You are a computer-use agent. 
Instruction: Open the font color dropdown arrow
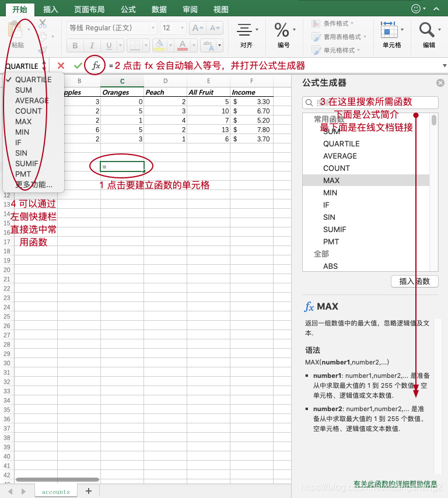coord(194,45)
